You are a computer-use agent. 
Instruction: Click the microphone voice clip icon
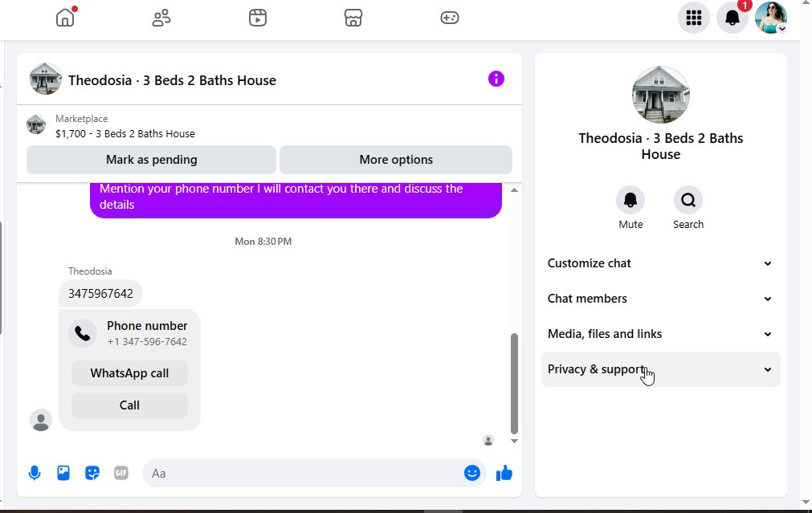click(35, 473)
